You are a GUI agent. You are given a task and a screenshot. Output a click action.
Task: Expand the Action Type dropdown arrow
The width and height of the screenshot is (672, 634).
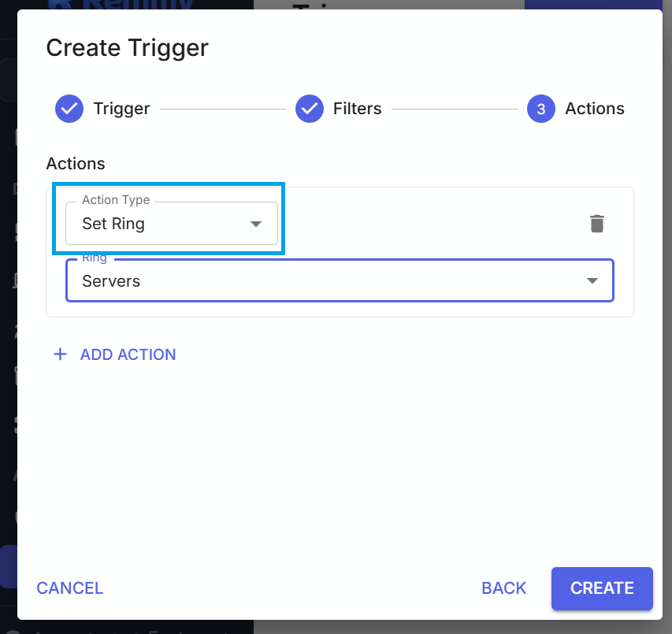pyautogui.click(x=255, y=224)
